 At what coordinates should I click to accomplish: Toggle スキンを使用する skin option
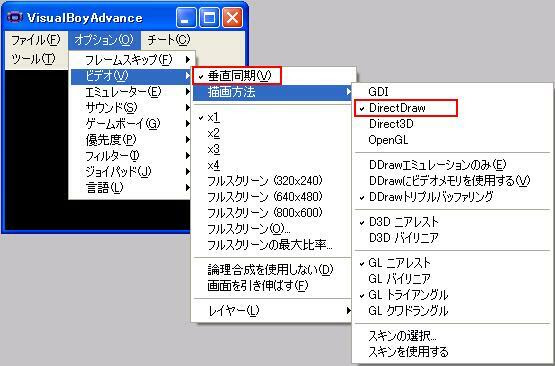pos(453,352)
